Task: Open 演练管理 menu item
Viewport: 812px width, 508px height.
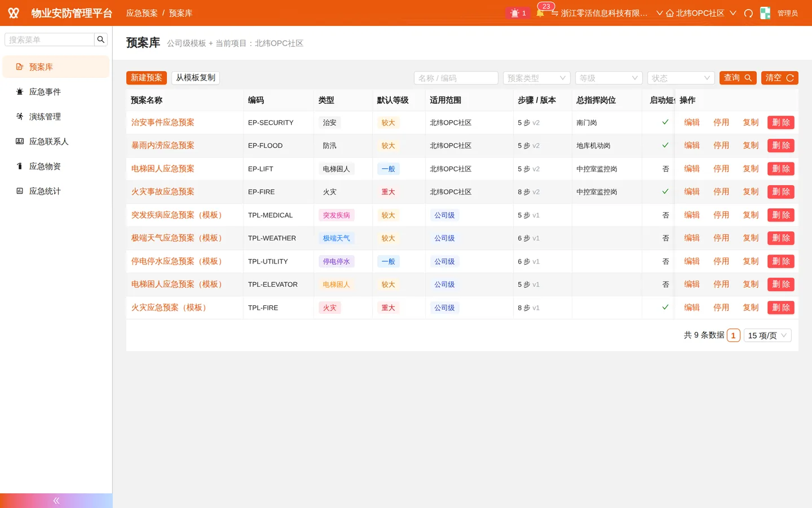Action: point(56,116)
